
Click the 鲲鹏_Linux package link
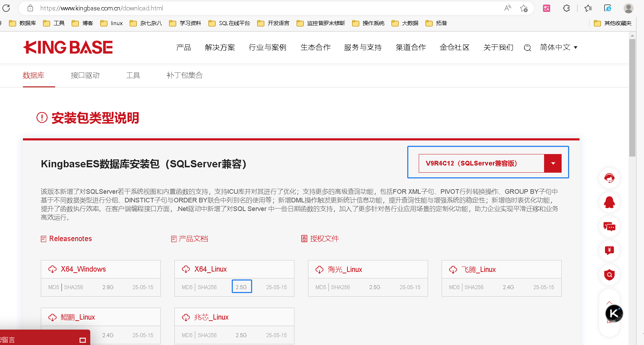(x=78, y=317)
